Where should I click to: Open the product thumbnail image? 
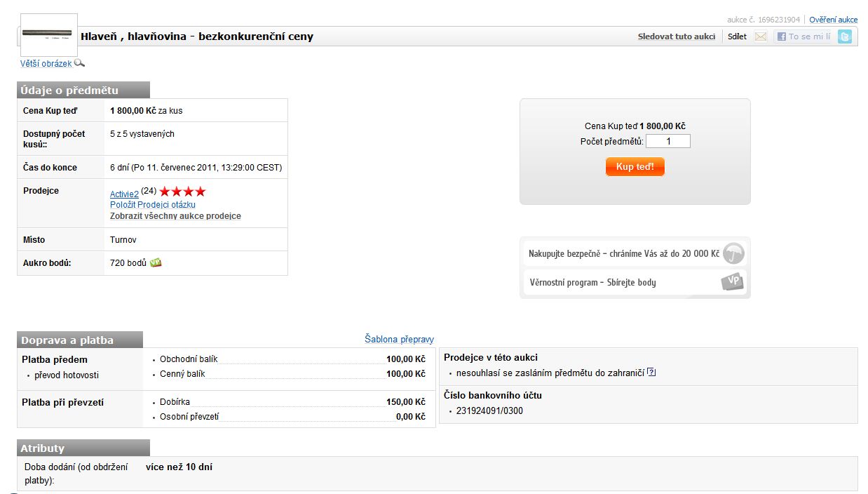pyautogui.click(x=48, y=34)
